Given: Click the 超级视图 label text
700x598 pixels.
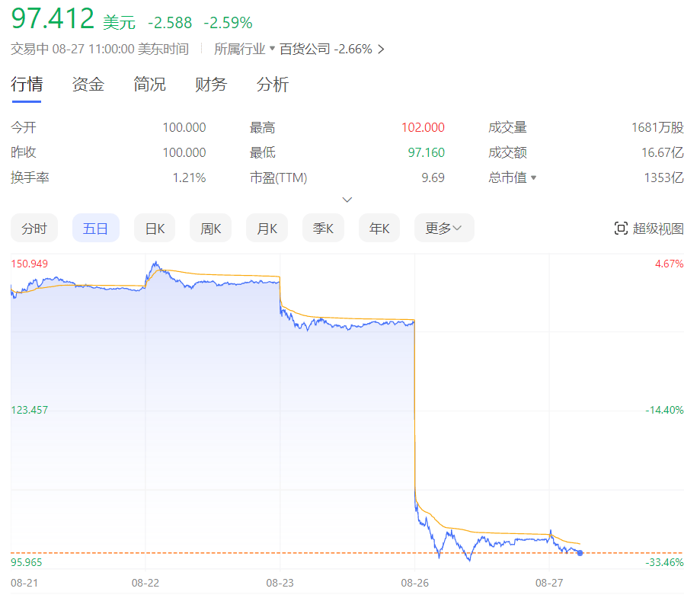Looking at the screenshot, I should click(x=658, y=229).
